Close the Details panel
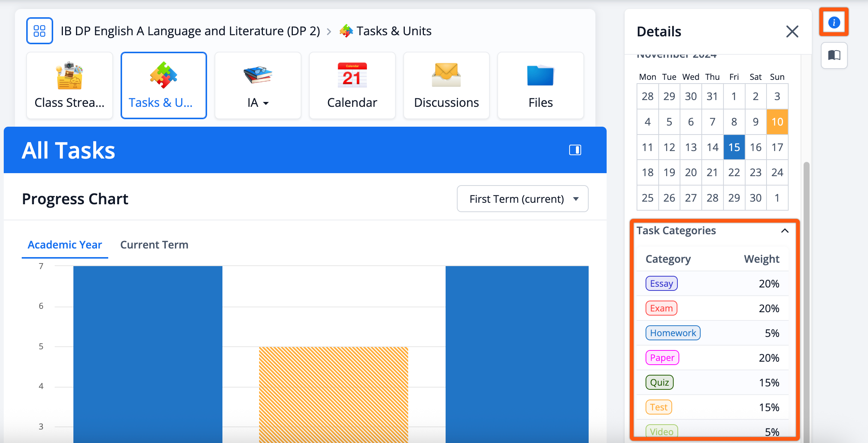Image resolution: width=868 pixels, height=443 pixels. [x=792, y=31]
